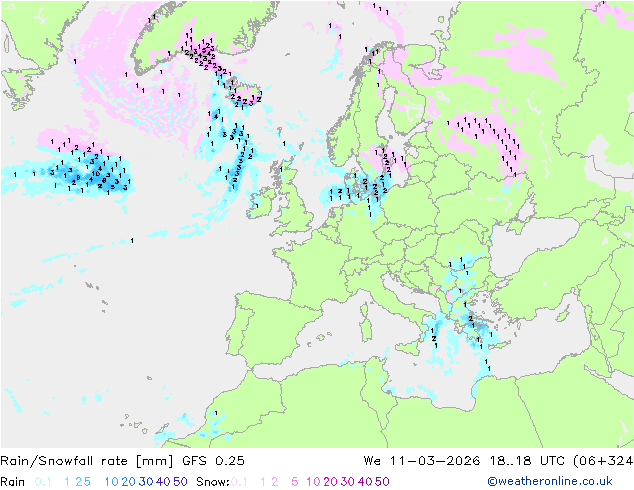Screen dimensions: 634x490
Task: Click the rain legend 20 value
Action: click(129, 482)
